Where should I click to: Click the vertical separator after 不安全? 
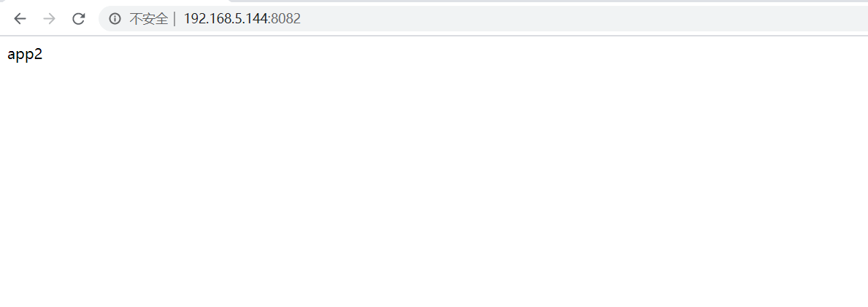tap(174, 19)
